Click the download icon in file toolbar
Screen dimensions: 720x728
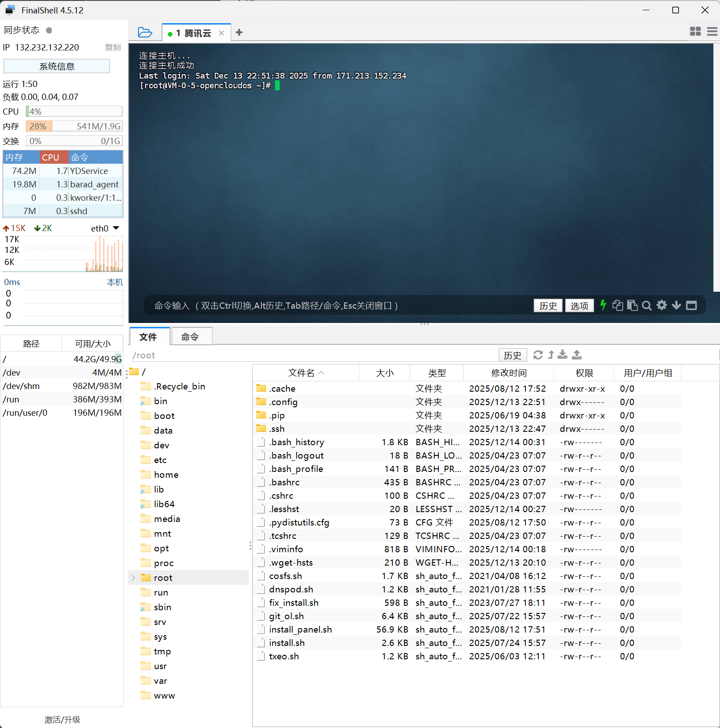(562, 355)
